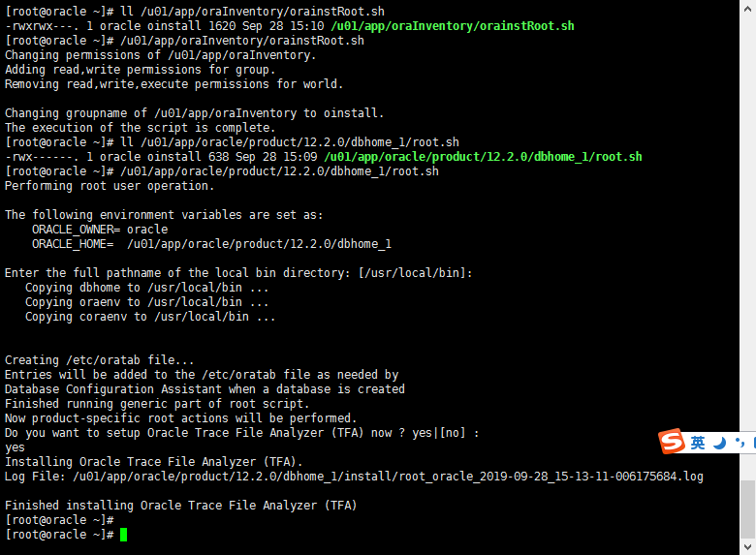Click the green terminal cursor block
This screenshot has width=756, height=555.
pos(123,535)
